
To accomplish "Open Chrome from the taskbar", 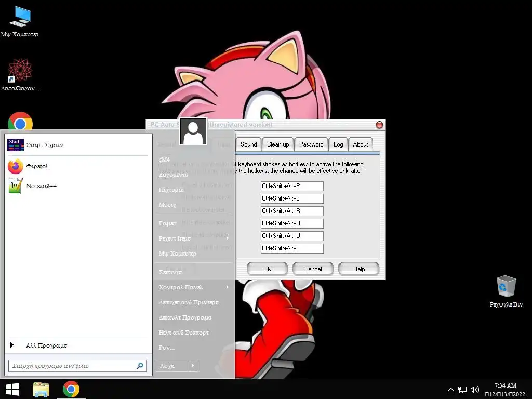I will click(71, 390).
